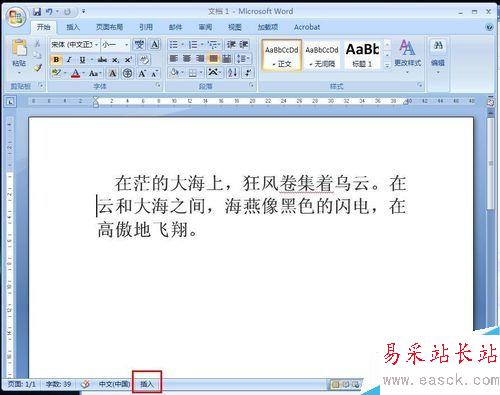Toggle Superscript formatting
The height and width of the screenshot is (395, 500).
click(x=128, y=60)
